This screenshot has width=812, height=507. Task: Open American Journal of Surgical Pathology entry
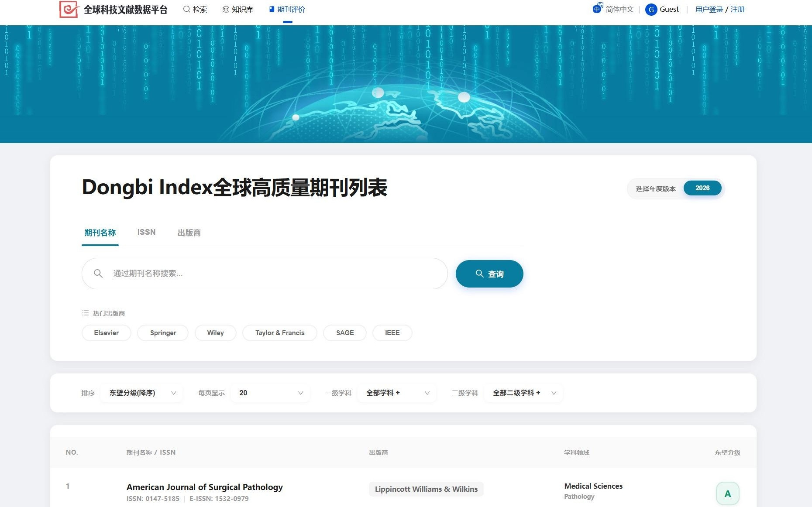click(204, 487)
